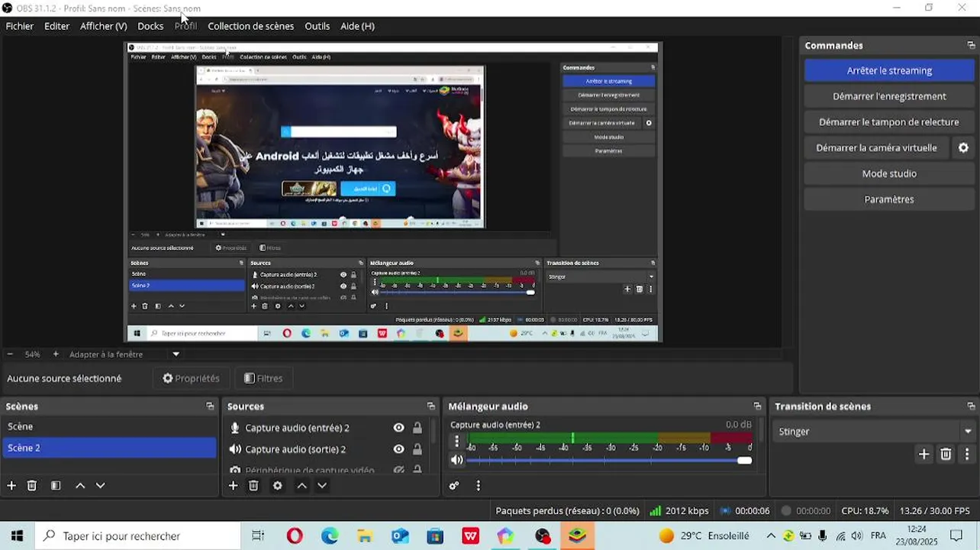
Task: Open the Docks menu
Action: point(150,26)
